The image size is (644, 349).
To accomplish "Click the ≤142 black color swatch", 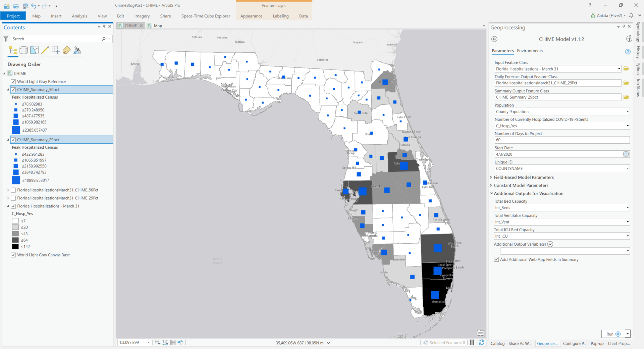I will point(15,247).
